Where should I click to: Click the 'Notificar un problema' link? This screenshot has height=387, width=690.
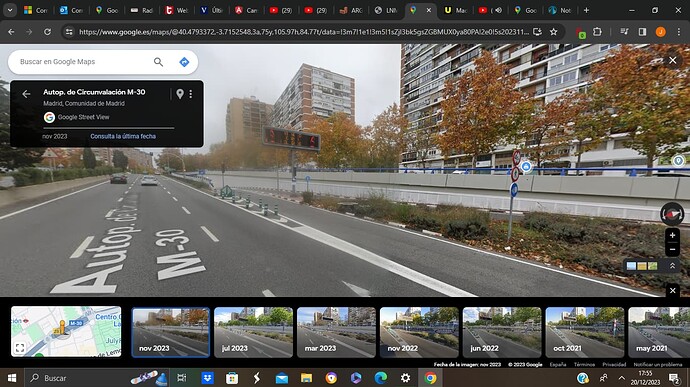tap(658, 365)
